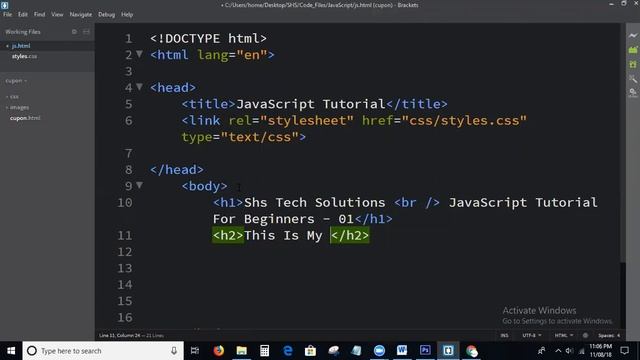Open Task View on the taskbar
The width and height of the screenshot is (640, 360).
click(x=195, y=351)
